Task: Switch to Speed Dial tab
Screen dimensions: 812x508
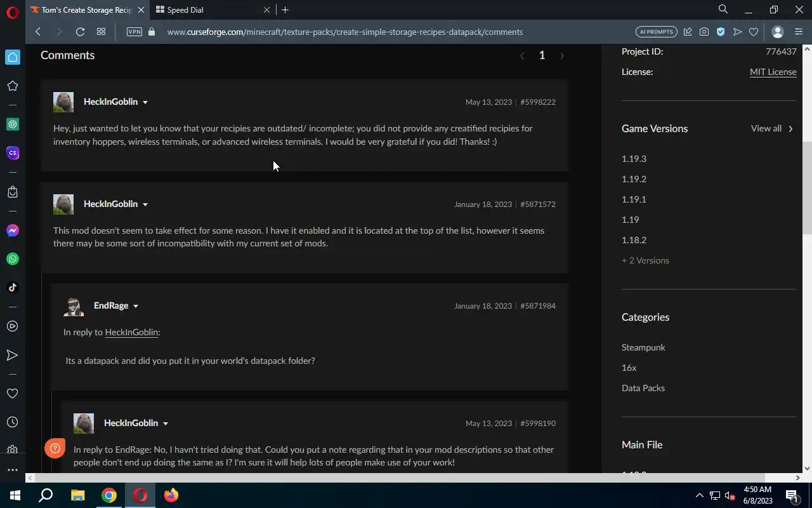Action: (x=213, y=10)
